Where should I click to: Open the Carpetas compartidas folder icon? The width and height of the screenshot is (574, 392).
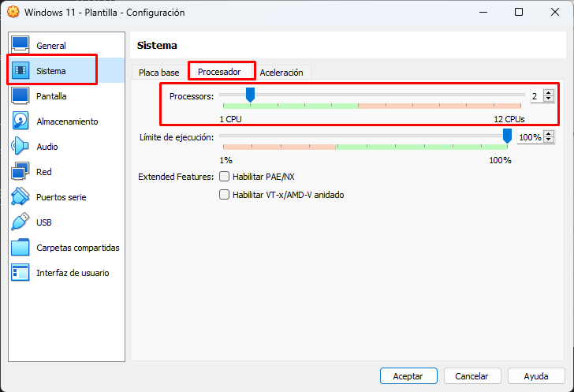coord(20,248)
